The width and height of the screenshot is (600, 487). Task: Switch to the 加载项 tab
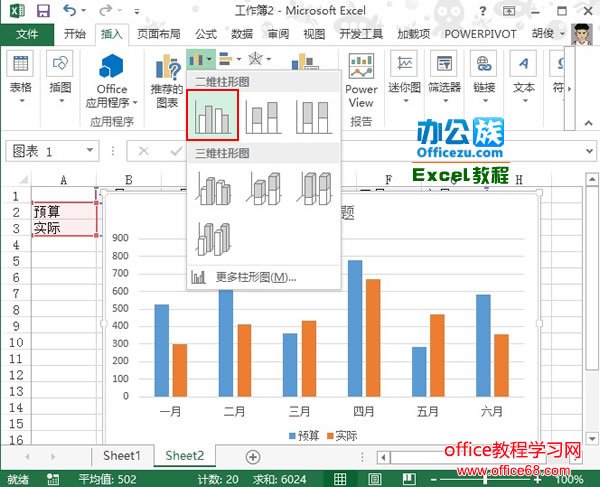pos(414,34)
